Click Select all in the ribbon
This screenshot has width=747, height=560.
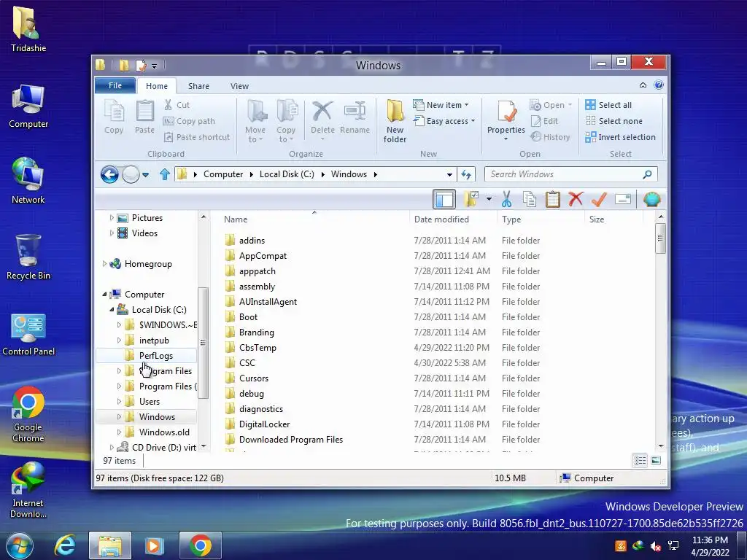pos(608,105)
